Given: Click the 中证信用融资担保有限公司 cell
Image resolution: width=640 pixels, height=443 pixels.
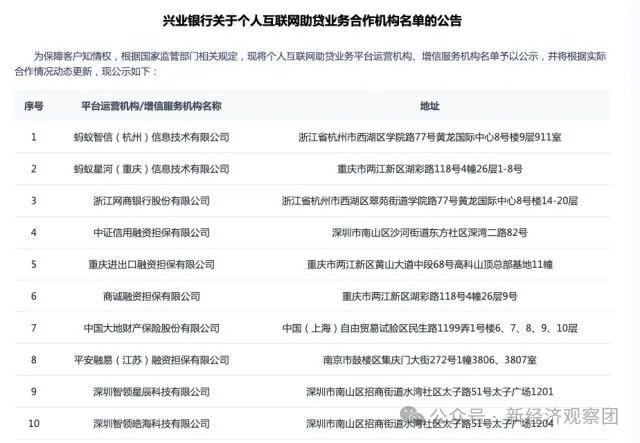Looking at the screenshot, I should (x=151, y=233).
